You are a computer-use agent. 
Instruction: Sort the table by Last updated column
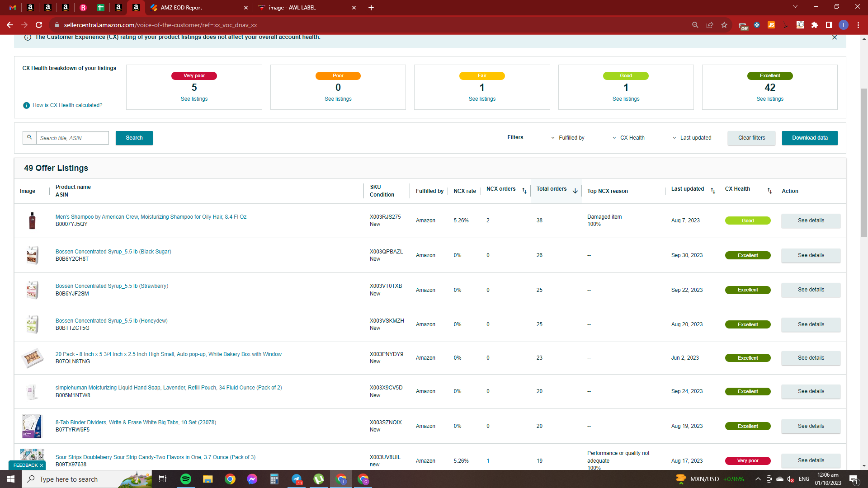[x=713, y=191]
